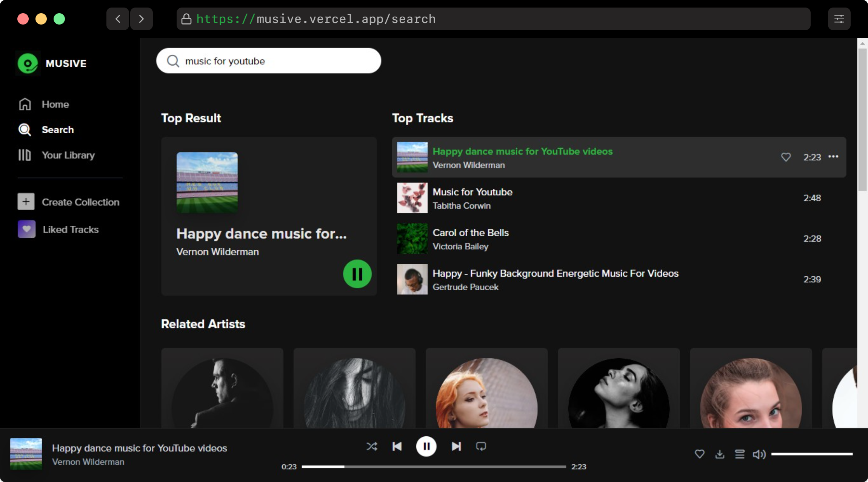Play the Carol of the Bells track

[x=470, y=233]
